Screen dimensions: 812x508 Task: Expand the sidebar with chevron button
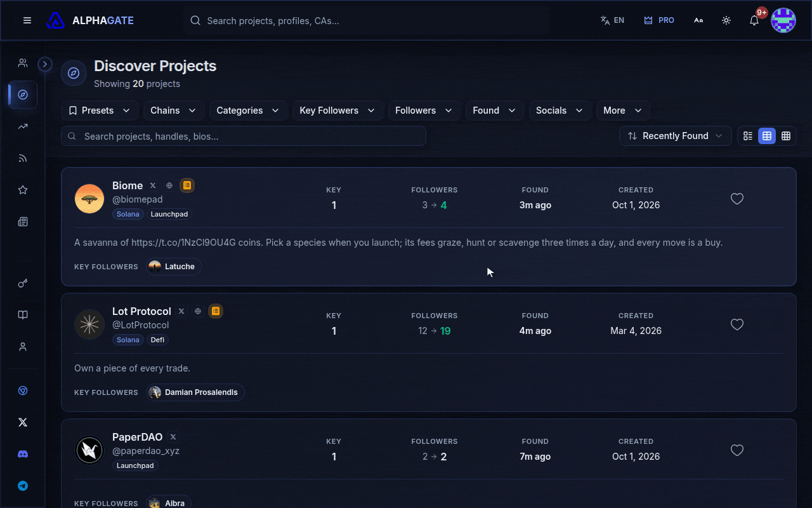click(x=44, y=64)
